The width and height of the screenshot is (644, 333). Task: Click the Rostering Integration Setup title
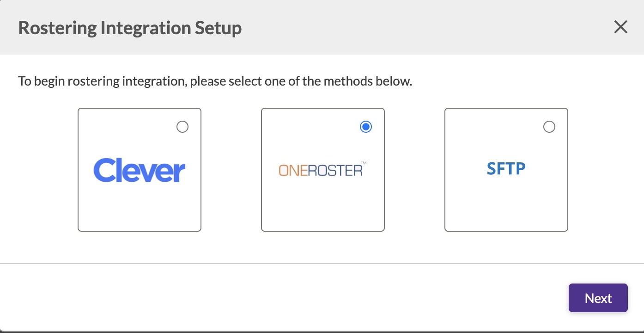[x=129, y=27]
